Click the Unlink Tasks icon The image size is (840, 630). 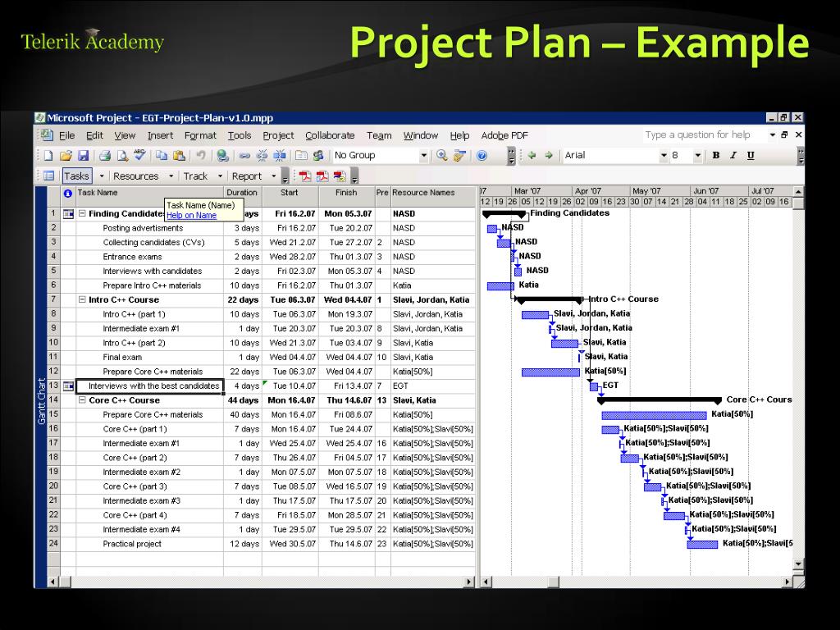pyautogui.click(x=262, y=155)
